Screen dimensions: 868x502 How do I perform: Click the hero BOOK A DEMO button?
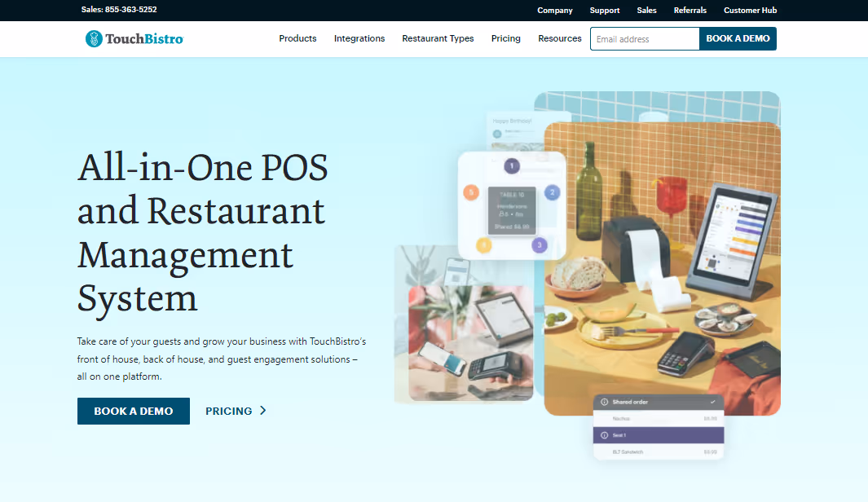134,412
